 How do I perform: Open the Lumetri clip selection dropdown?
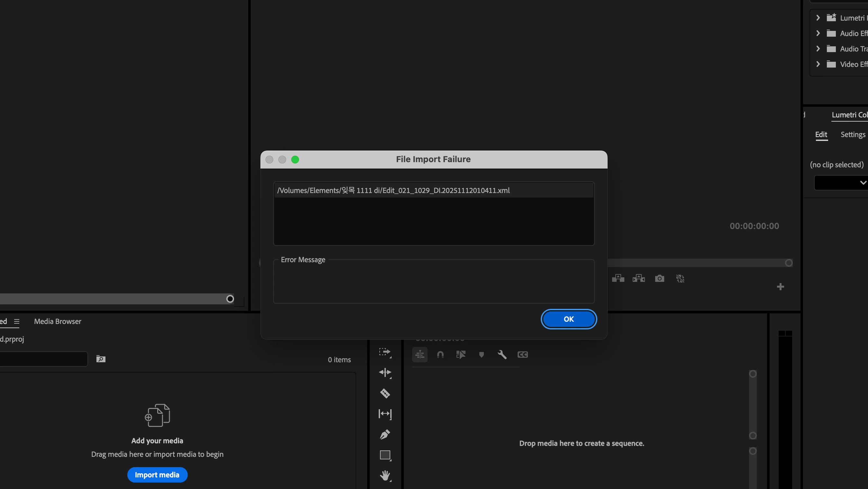coord(841,182)
